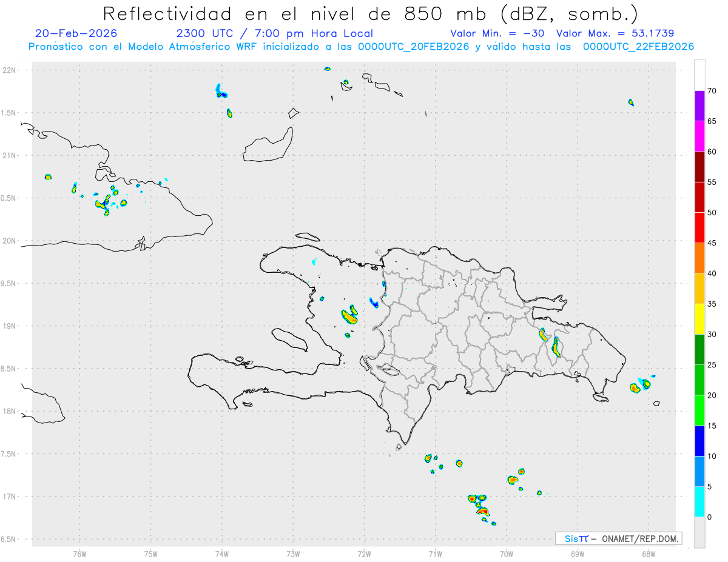728x562 pixels.
Task: Click the amber 35-40 dBZ colorbar segment
Action: click(699, 289)
